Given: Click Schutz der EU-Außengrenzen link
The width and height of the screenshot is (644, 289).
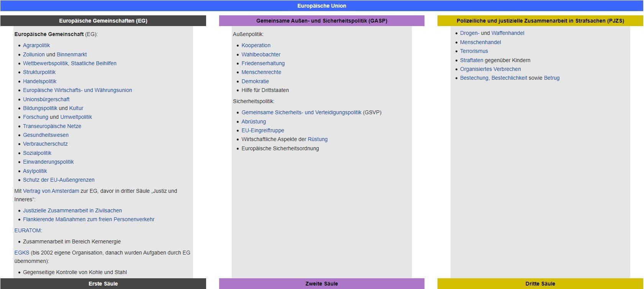Looking at the screenshot, I should pos(59,180).
